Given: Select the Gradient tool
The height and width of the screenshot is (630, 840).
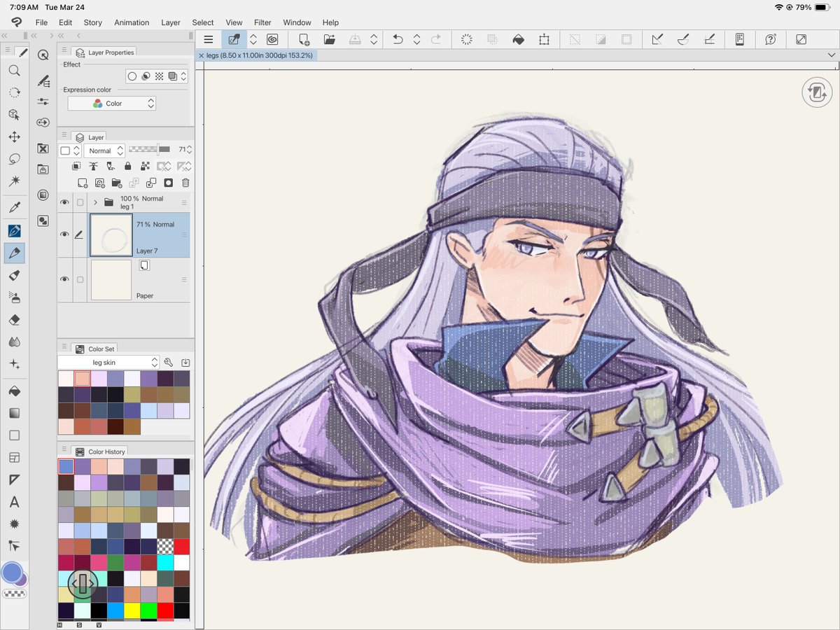Looking at the screenshot, I should pyautogui.click(x=14, y=413).
